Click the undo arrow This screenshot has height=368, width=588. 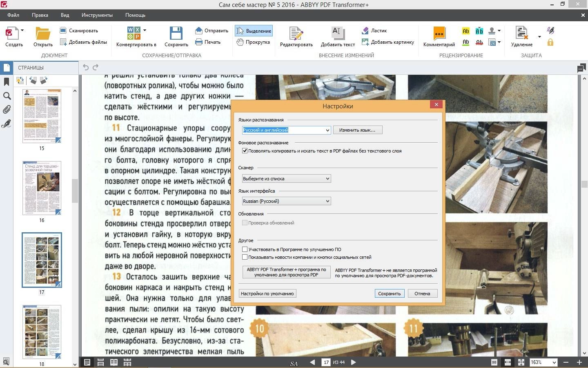(86, 67)
